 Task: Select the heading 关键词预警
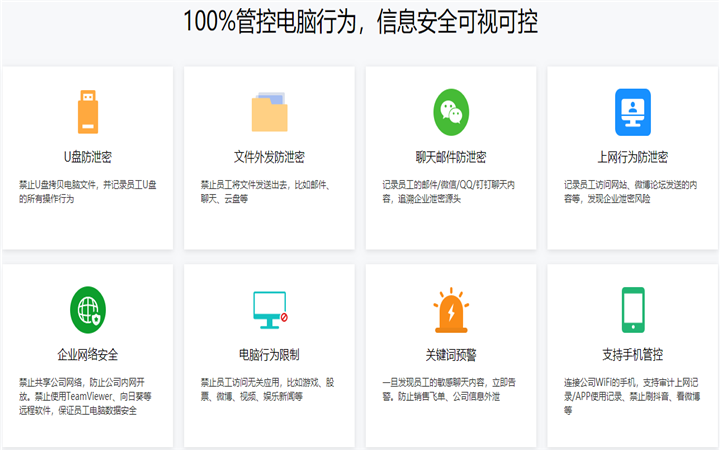pos(451,354)
